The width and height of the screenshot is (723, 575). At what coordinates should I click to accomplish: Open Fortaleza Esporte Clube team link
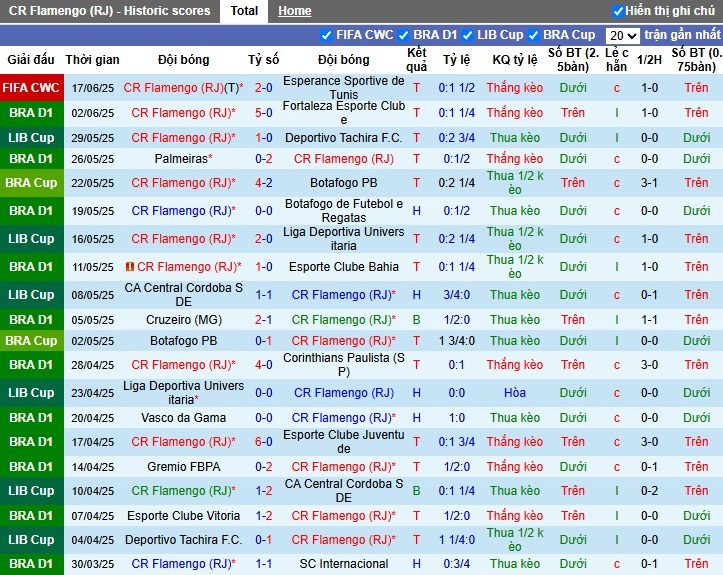344,113
